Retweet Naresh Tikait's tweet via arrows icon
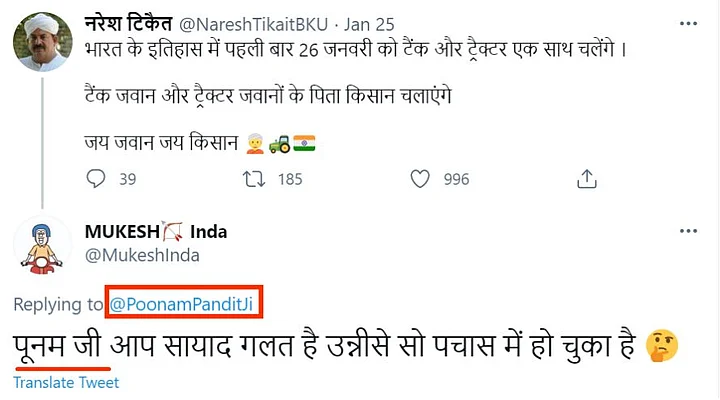This screenshot has height=400, width=720. click(254, 179)
